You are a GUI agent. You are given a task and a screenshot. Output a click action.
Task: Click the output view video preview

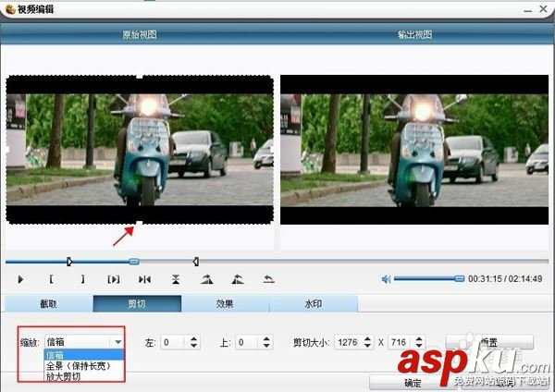tap(414, 149)
